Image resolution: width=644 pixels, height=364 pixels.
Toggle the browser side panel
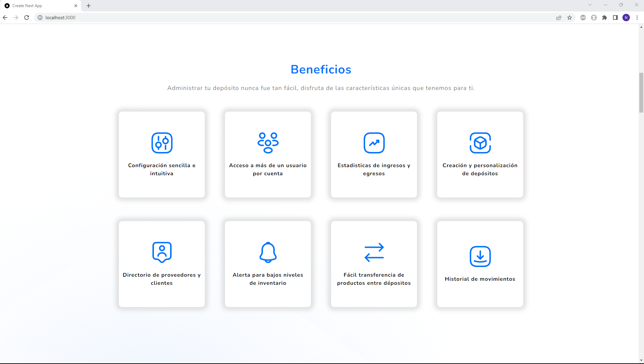click(x=615, y=18)
